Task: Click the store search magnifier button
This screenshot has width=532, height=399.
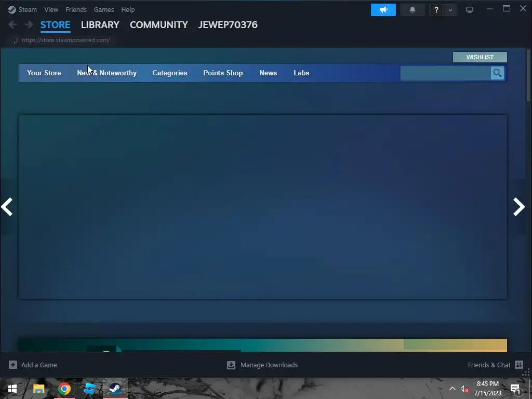Action: tap(497, 73)
